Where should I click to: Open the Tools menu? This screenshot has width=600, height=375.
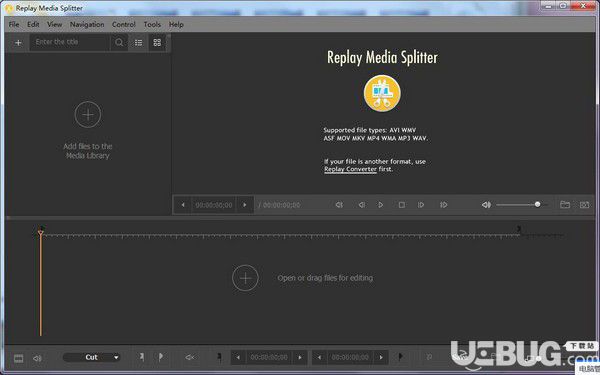click(x=152, y=24)
